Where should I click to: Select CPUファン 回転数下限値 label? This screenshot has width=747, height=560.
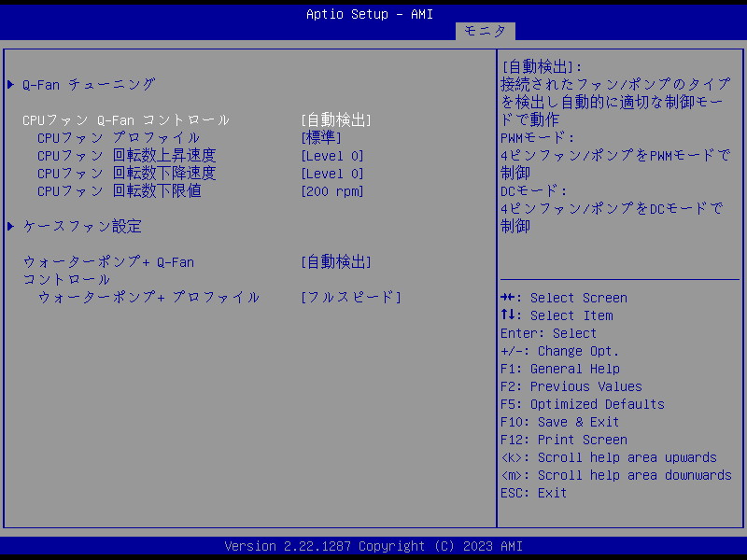(x=120, y=191)
